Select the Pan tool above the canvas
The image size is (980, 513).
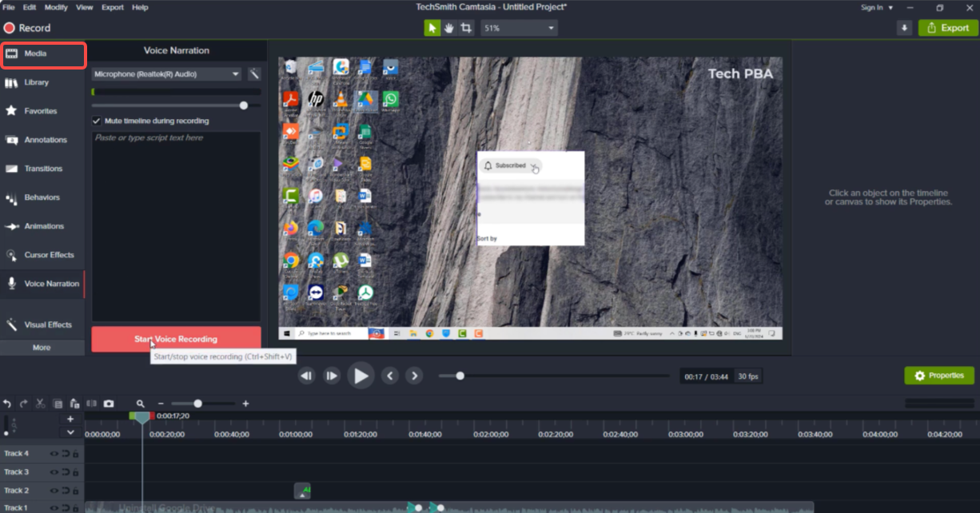coord(449,27)
